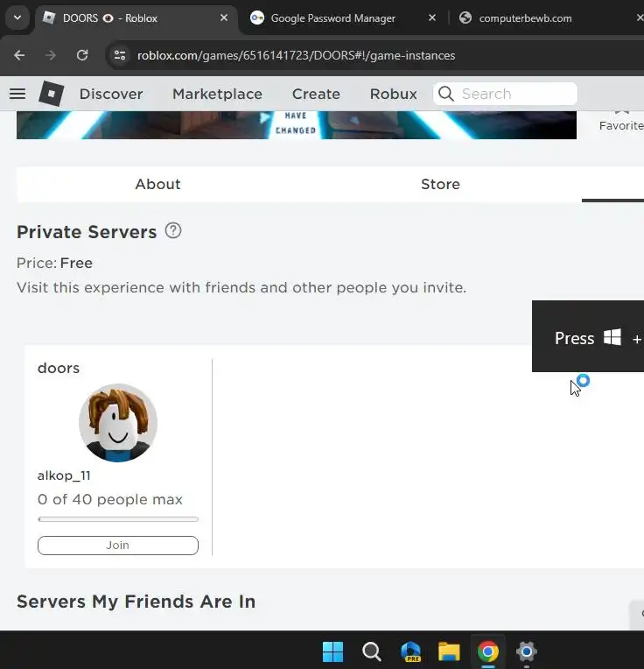Viewport: 644px width, 669px height.
Task: Join the doors private server
Action: pyautogui.click(x=118, y=546)
